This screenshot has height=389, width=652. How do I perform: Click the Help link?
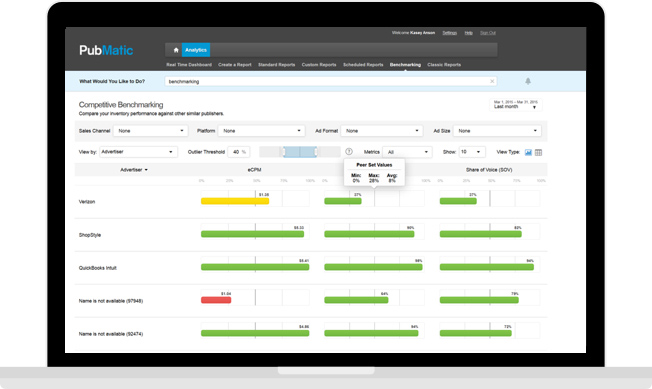(469, 33)
